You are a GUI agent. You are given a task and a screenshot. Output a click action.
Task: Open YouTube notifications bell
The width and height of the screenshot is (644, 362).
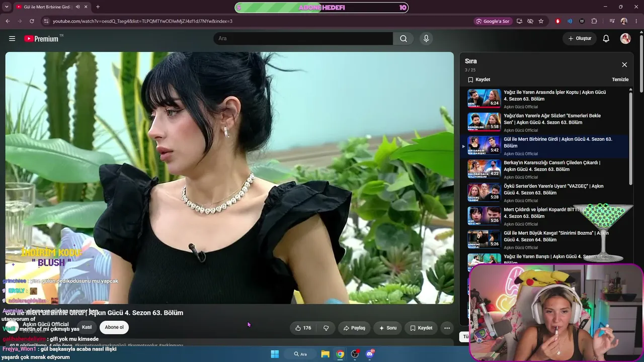pyautogui.click(x=606, y=39)
